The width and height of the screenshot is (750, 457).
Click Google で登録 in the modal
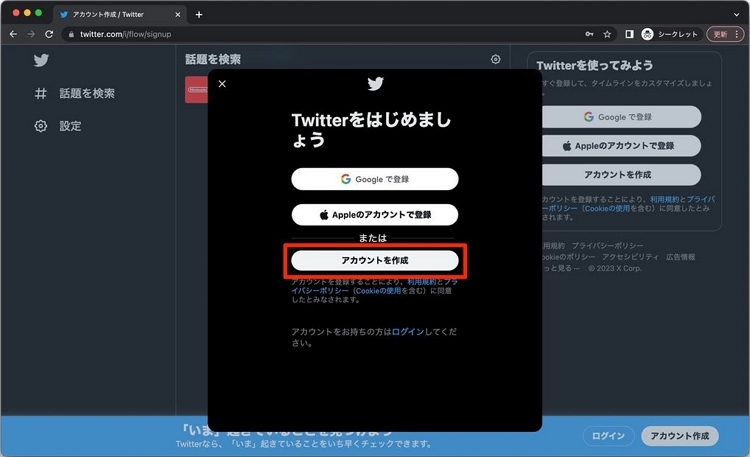coord(375,179)
